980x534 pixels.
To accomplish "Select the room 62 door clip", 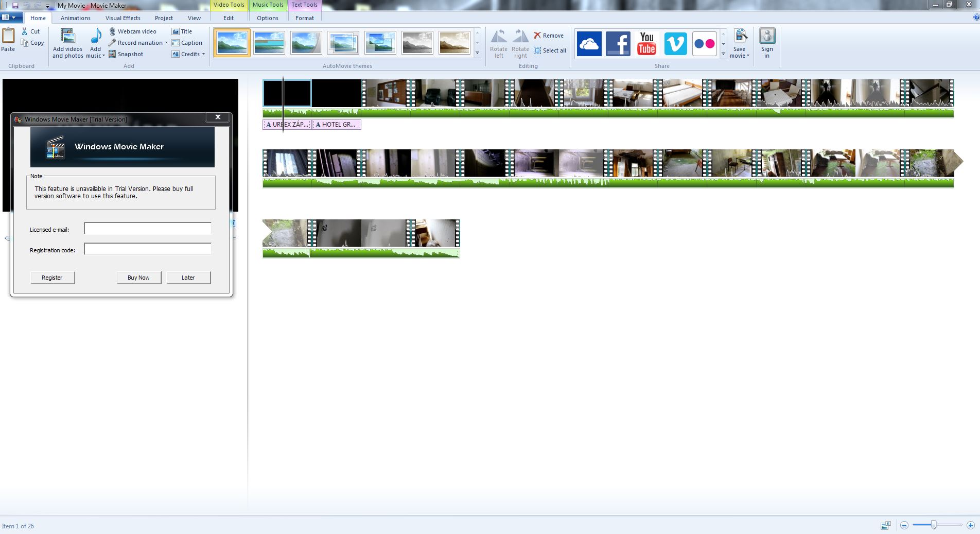I will pos(361,233).
